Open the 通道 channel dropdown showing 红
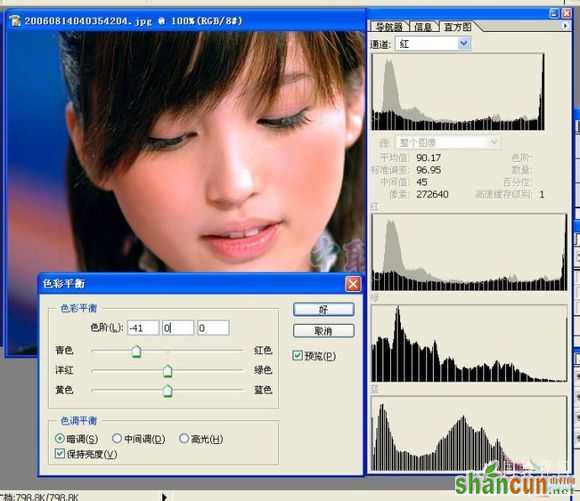The height and width of the screenshot is (501, 580). click(433, 44)
